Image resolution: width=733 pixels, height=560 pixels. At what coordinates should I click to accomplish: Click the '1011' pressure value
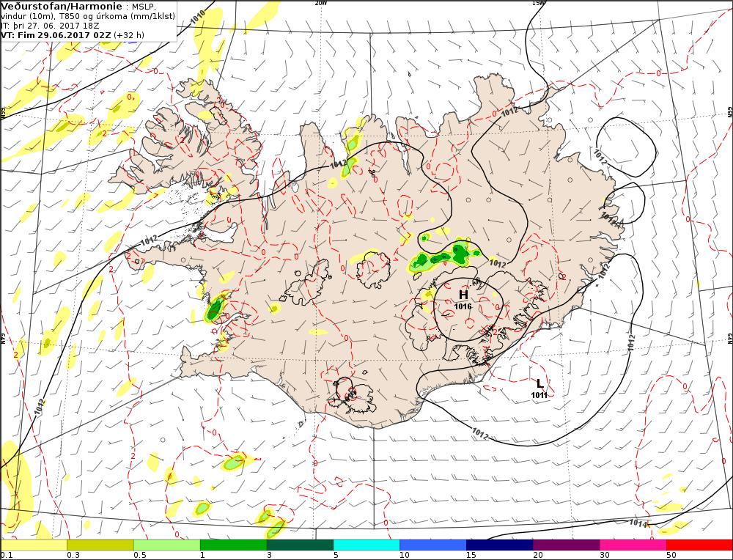pyautogui.click(x=539, y=396)
